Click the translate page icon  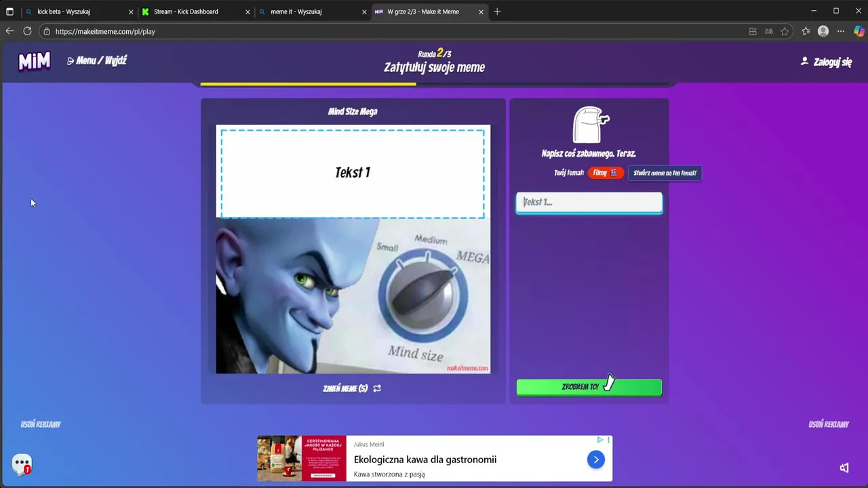click(x=768, y=31)
